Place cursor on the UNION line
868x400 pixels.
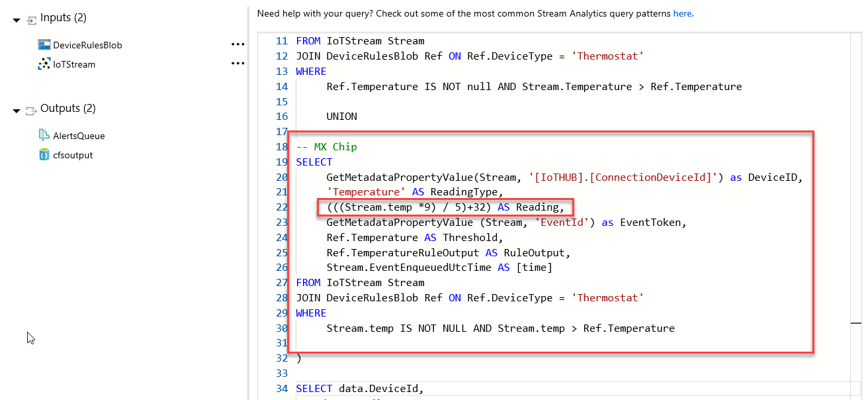341,117
